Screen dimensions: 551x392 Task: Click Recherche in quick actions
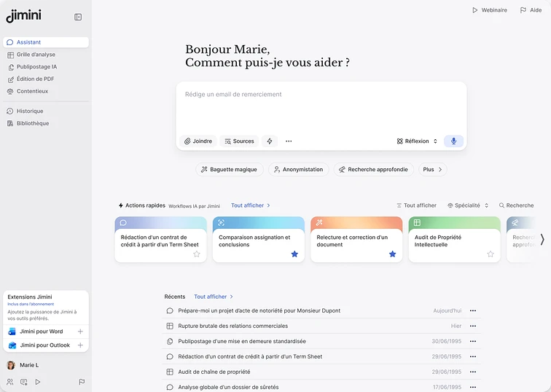(x=517, y=205)
